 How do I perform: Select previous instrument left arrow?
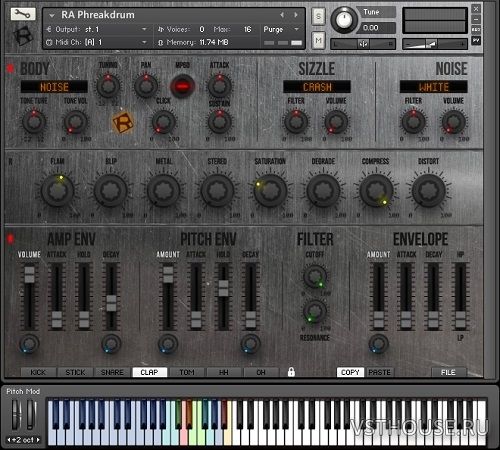(x=282, y=15)
